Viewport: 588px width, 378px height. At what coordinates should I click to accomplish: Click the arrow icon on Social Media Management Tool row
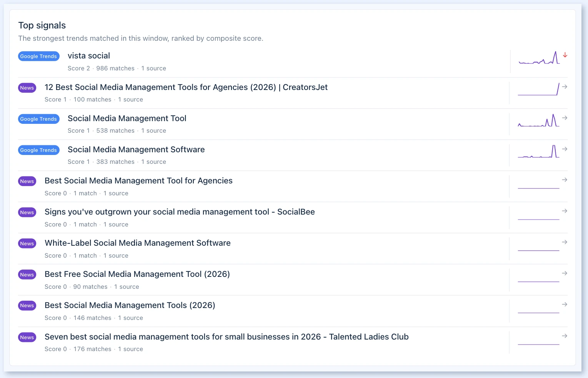click(565, 118)
